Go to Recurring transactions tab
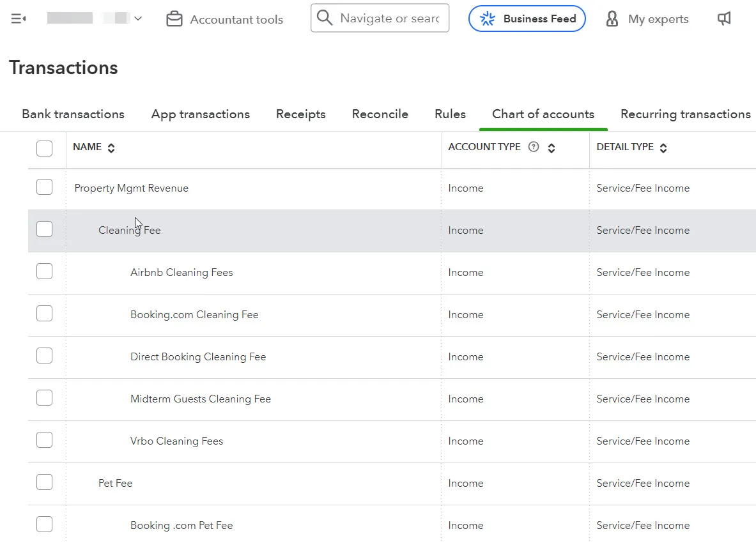 click(685, 114)
